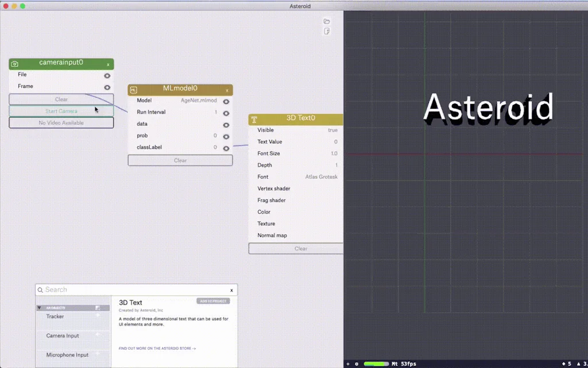Toggle the eye beside classLabel on MLmodel0
The image size is (588, 368).
pyautogui.click(x=226, y=147)
